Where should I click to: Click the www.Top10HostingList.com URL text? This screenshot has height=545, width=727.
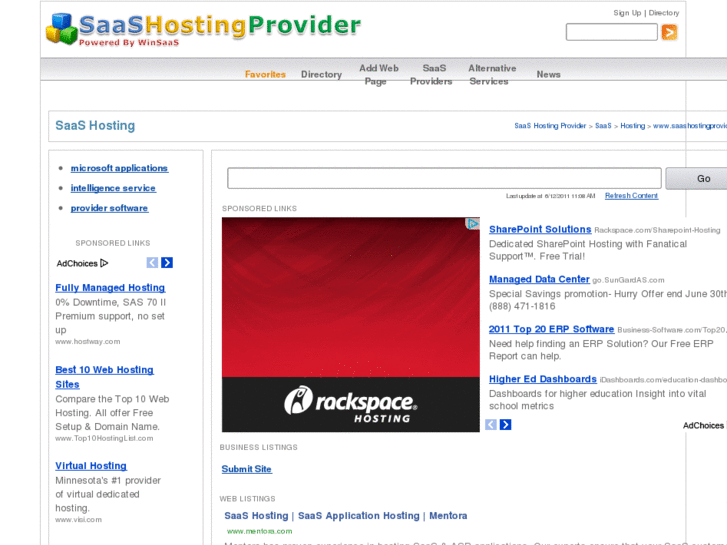pyautogui.click(x=104, y=438)
